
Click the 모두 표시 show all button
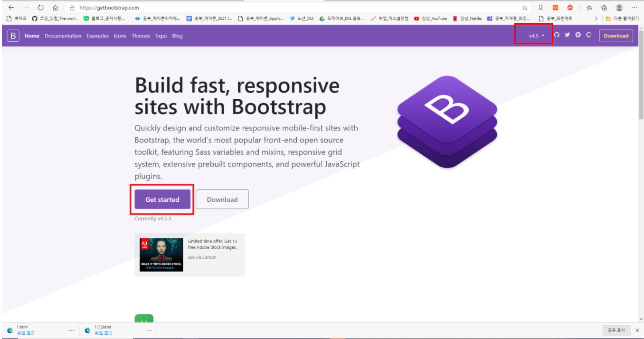616,330
